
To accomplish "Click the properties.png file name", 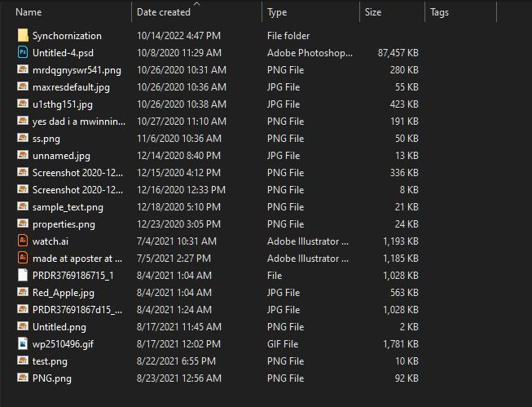I will coord(64,224).
